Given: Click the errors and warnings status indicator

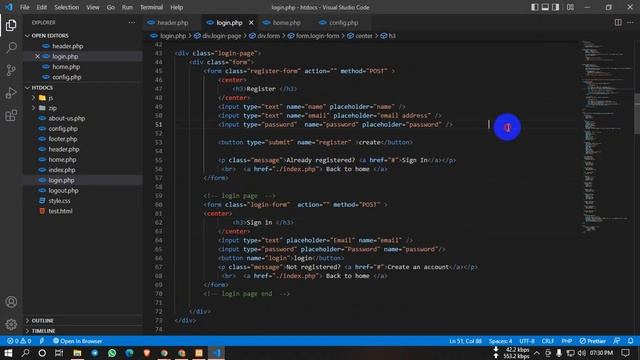Looking at the screenshot, I should [x=19, y=341].
